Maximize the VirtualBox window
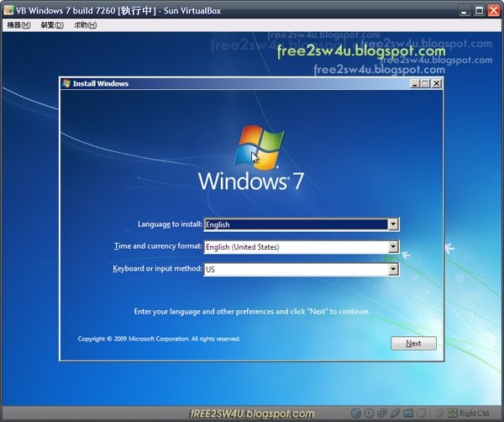Image resolution: width=504 pixels, height=422 pixels. point(479,11)
